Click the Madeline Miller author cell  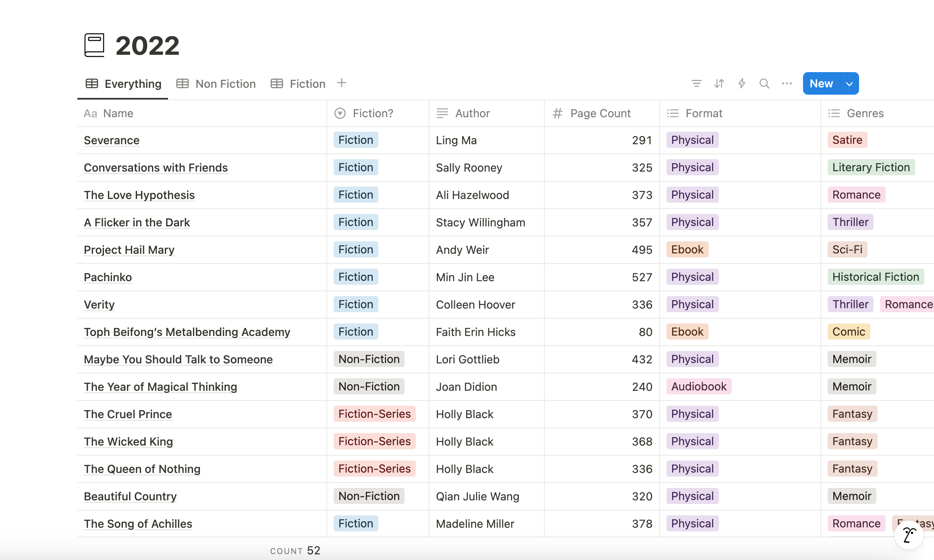tap(487, 524)
